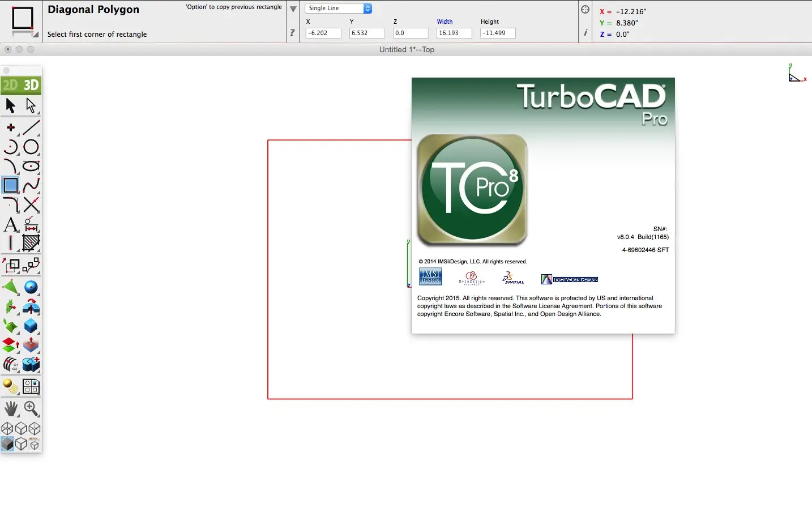This screenshot has height=516, width=812.
Task: Choose the shaded gray cube render mode
Action: point(7,444)
